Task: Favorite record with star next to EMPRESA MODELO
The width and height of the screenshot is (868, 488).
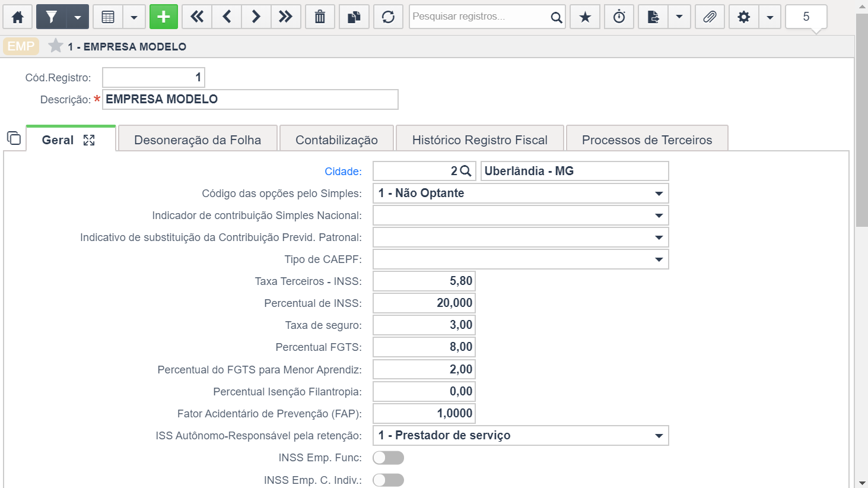Action: coord(56,46)
